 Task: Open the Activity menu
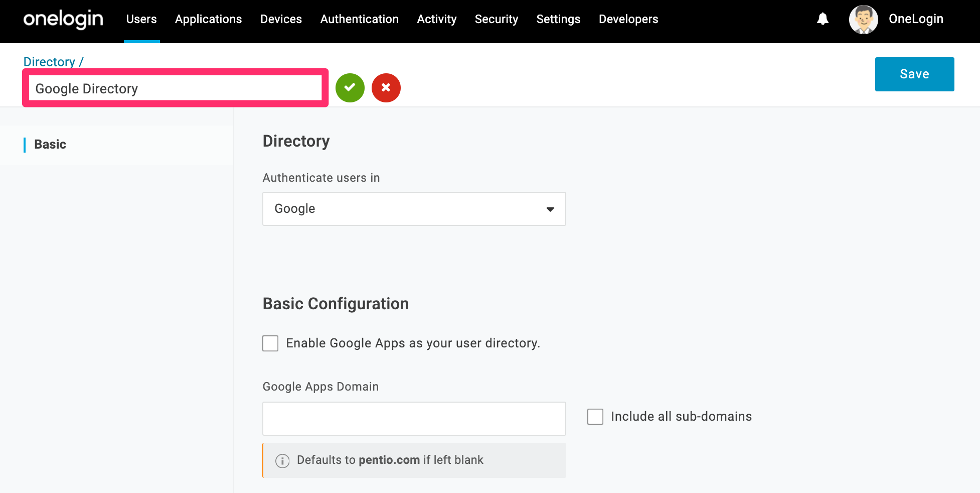pyautogui.click(x=437, y=19)
